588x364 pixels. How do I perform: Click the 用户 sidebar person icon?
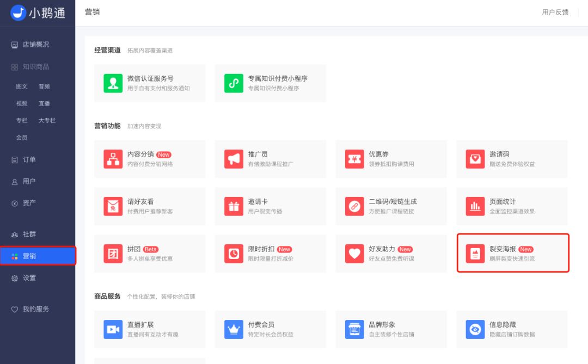coord(15,182)
